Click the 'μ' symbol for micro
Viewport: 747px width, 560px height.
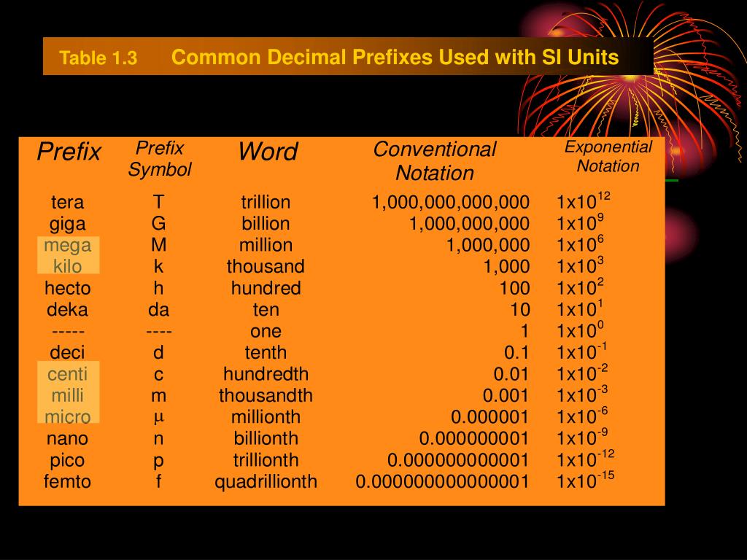(x=158, y=418)
